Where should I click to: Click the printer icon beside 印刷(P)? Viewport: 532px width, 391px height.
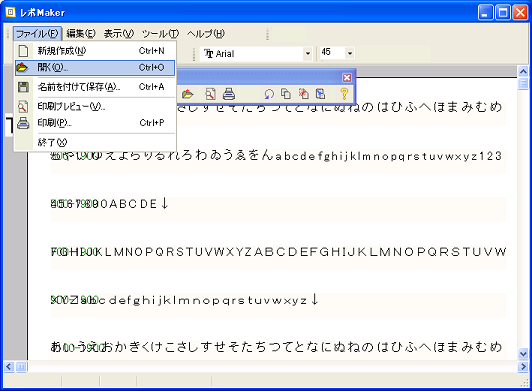[x=23, y=123]
